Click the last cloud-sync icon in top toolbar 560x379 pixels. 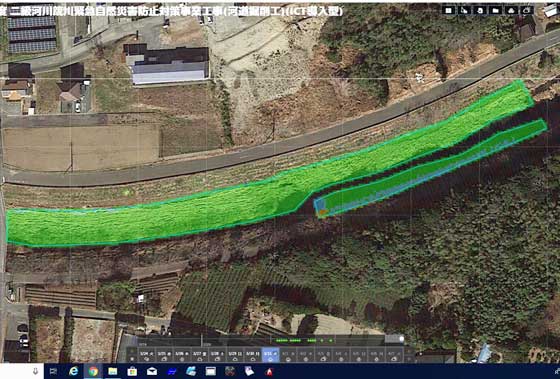pyautogui.click(x=526, y=10)
